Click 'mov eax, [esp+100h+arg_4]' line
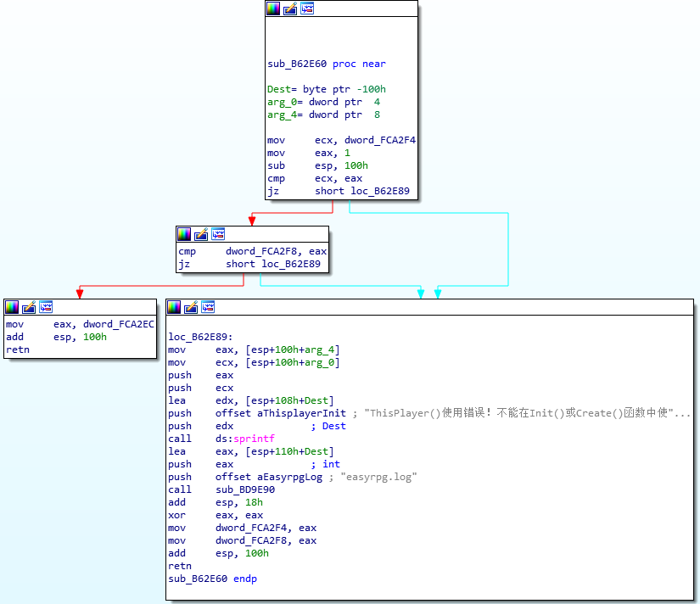Viewport: 700px width, 604px height. pyautogui.click(x=254, y=350)
